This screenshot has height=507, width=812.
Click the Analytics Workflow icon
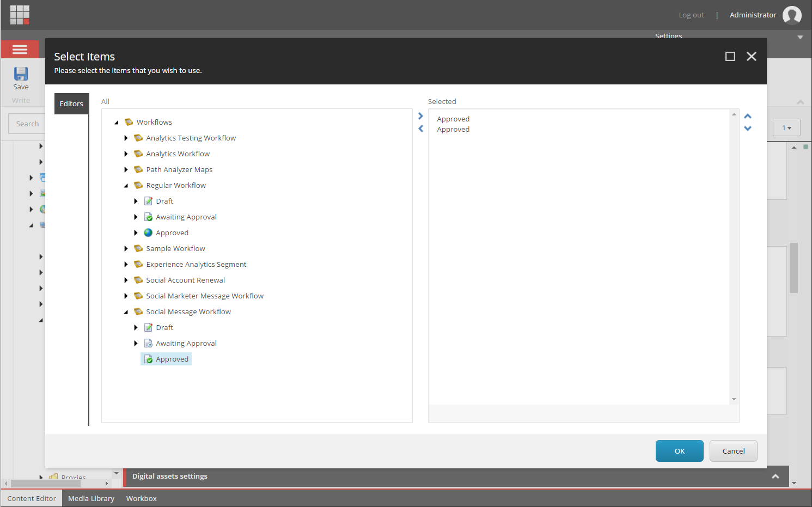pos(138,154)
